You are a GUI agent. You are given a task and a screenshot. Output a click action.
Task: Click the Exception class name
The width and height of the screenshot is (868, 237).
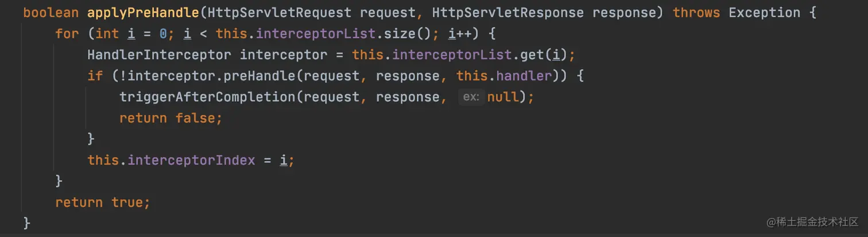point(765,13)
